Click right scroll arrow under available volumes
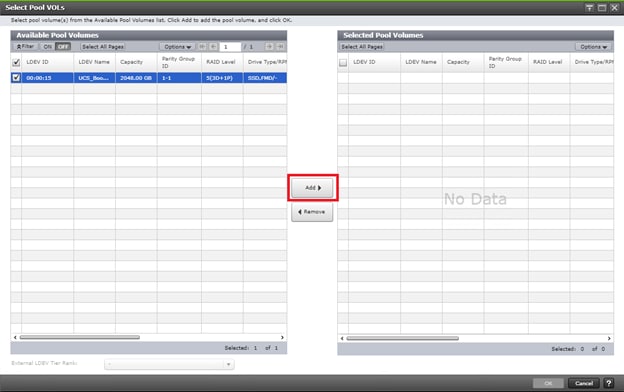This screenshot has height=392, width=624. click(x=282, y=337)
